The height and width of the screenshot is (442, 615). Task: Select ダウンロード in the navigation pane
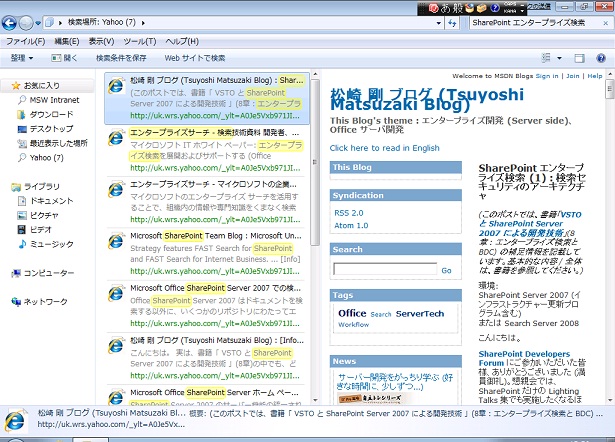45,115
